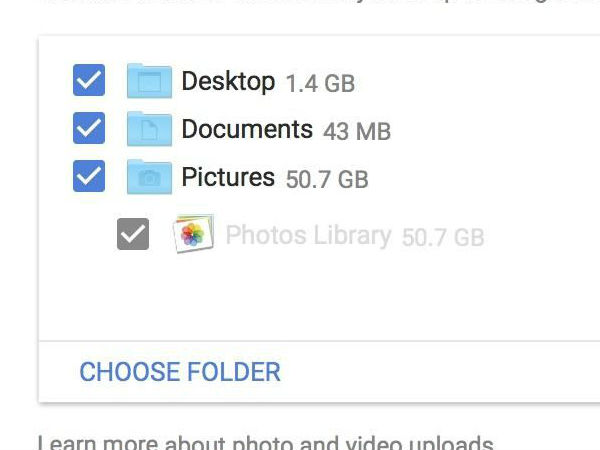The height and width of the screenshot is (450, 600).
Task: Select the Desktop folder name
Action: (x=228, y=81)
